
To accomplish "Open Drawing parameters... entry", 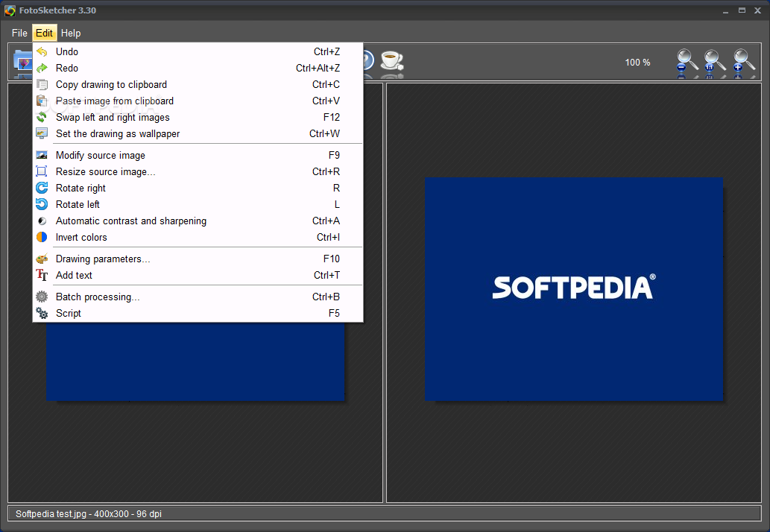I will (x=198, y=259).
